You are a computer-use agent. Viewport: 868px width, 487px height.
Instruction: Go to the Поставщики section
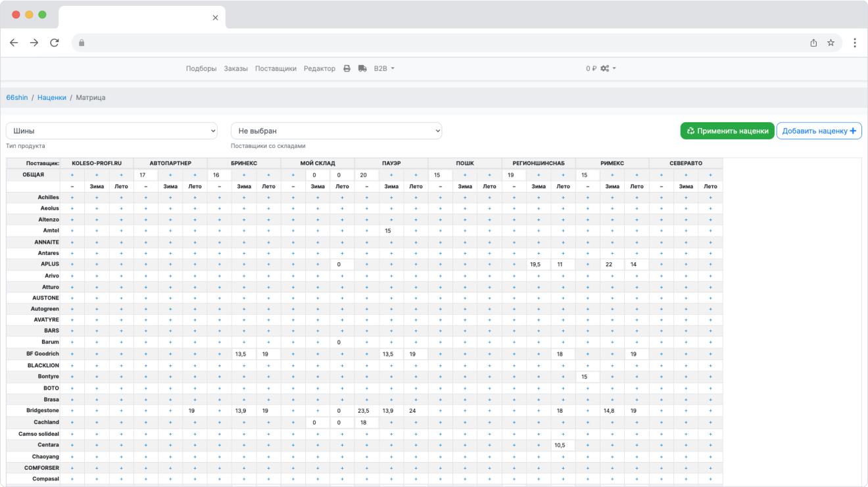(x=276, y=68)
